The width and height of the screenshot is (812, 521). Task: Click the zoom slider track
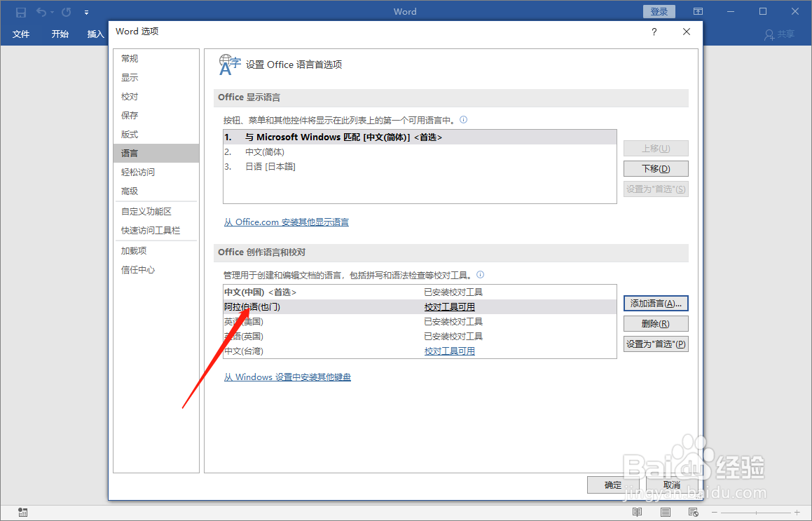point(755,513)
